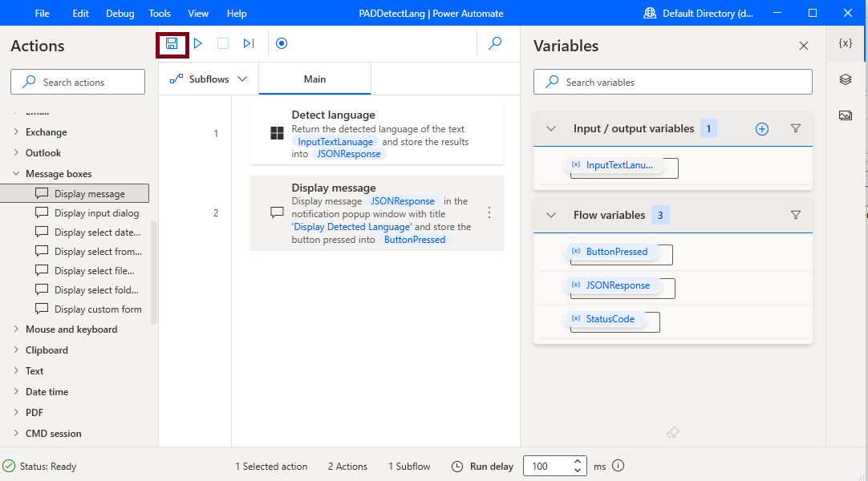The height and width of the screenshot is (481, 868).
Task: Save the flow using the Save toolbar icon
Action: point(172,43)
